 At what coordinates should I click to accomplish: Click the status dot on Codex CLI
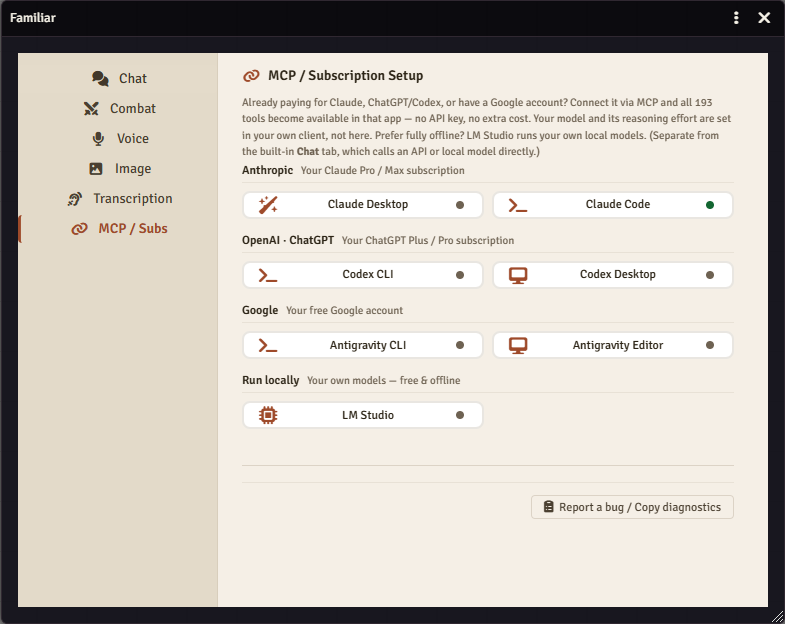[x=460, y=275]
